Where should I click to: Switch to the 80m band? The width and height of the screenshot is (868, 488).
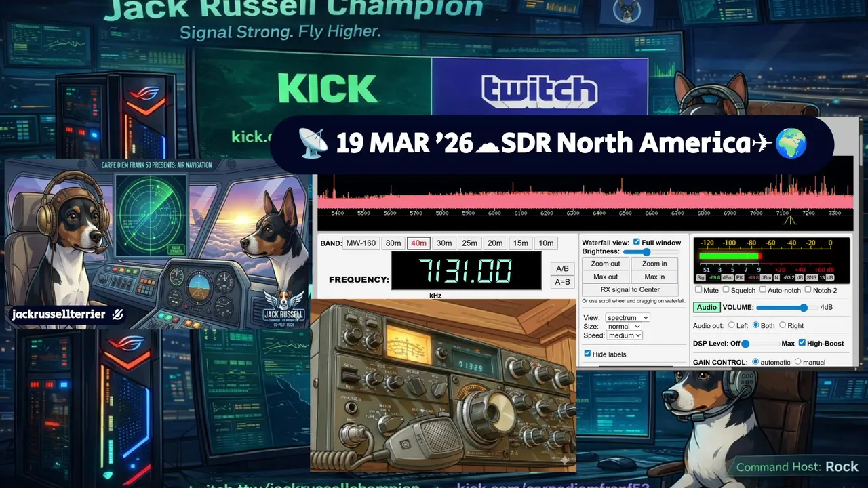[393, 243]
